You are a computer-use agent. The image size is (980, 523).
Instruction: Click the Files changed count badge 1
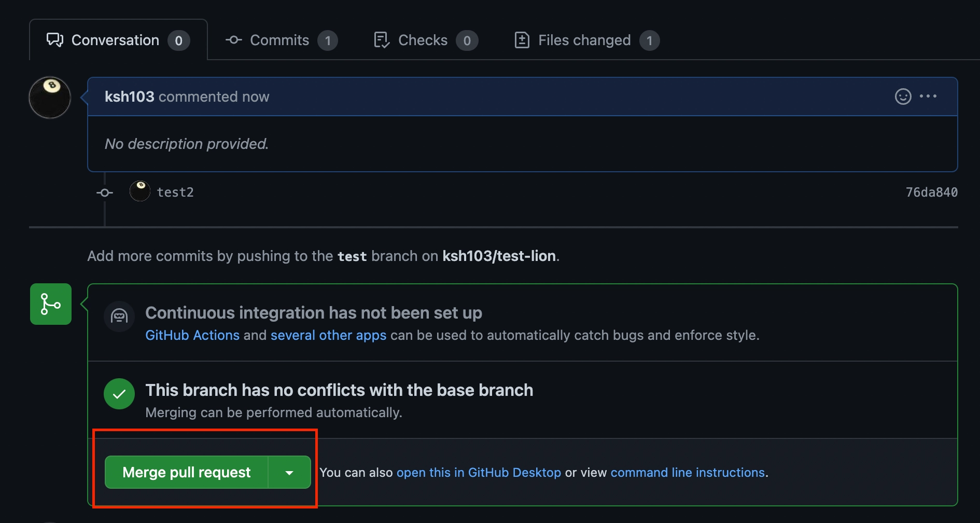649,40
